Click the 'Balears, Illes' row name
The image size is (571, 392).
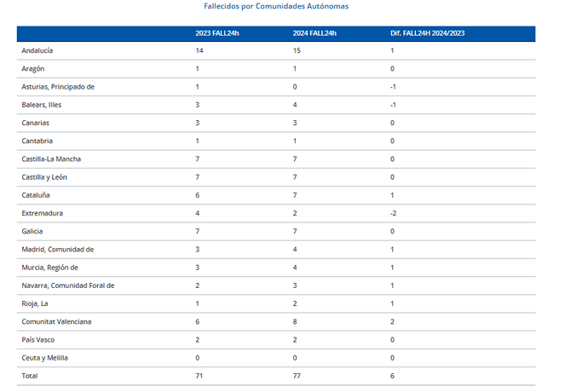click(x=42, y=105)
